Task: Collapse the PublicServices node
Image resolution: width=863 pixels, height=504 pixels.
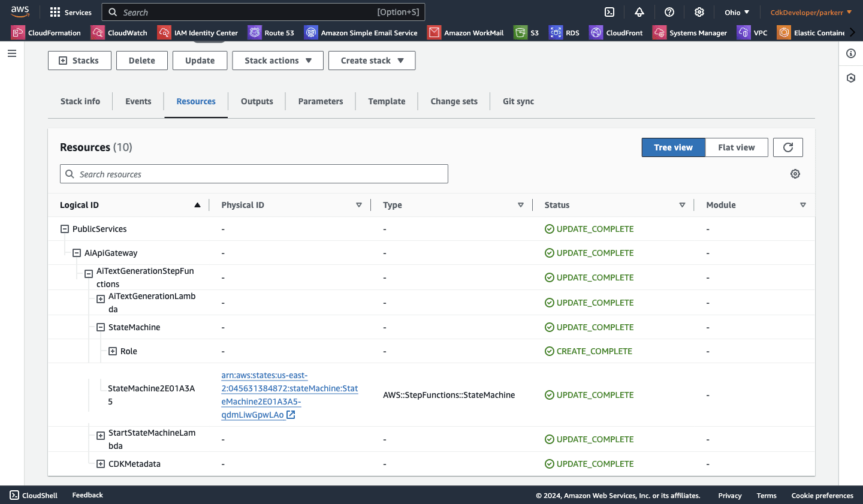Action: pyautogui.click(x=65, y=229)
